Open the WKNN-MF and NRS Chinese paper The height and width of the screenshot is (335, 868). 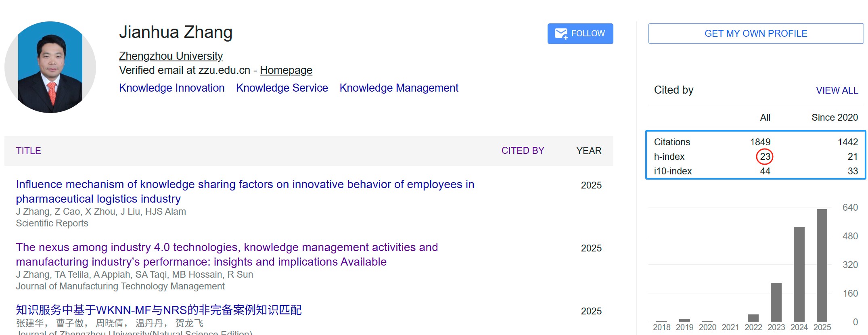tap(159, 310)
